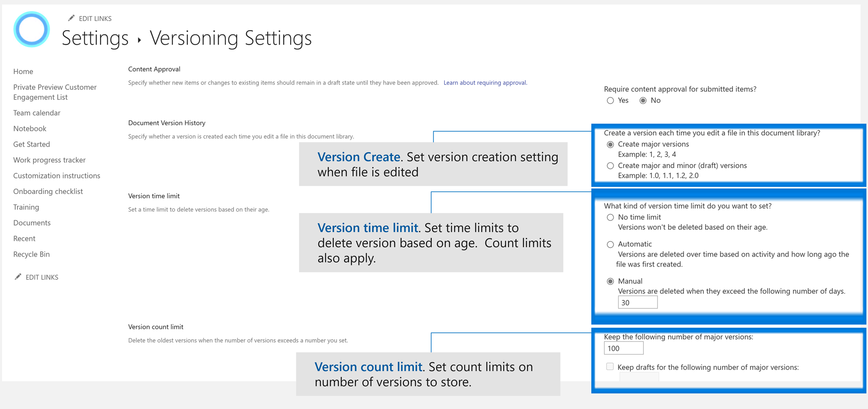Open Customization instructions navigation link
The width and height of the screenshot is (868, 409).
[x=57, y=176]
